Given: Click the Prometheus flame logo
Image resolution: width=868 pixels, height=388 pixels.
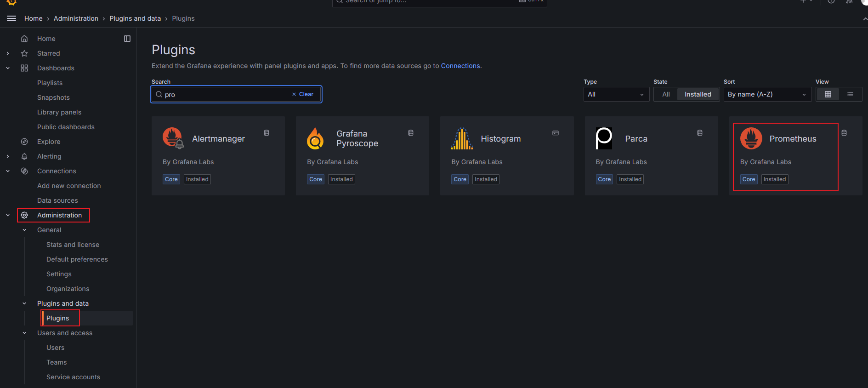Looking at the screenshot, I should [751, 138].
